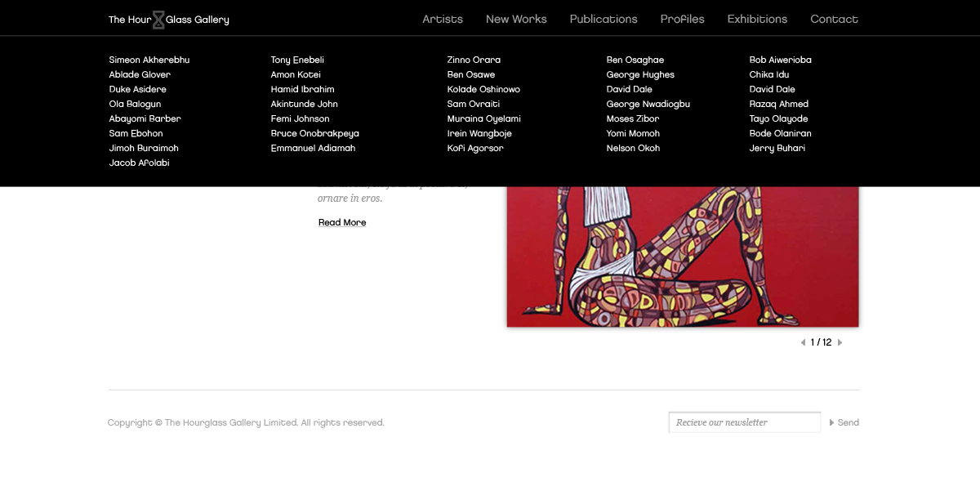Open Duke Asidere's artist page
This screenshot has height=482, width=980.
138,89
